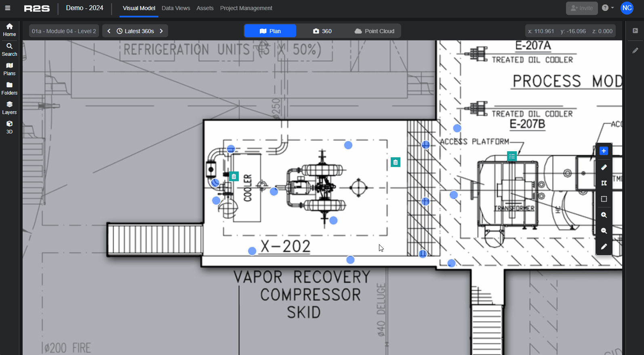
Task: Select the ruler measure tool
Action: coord(604,167)
